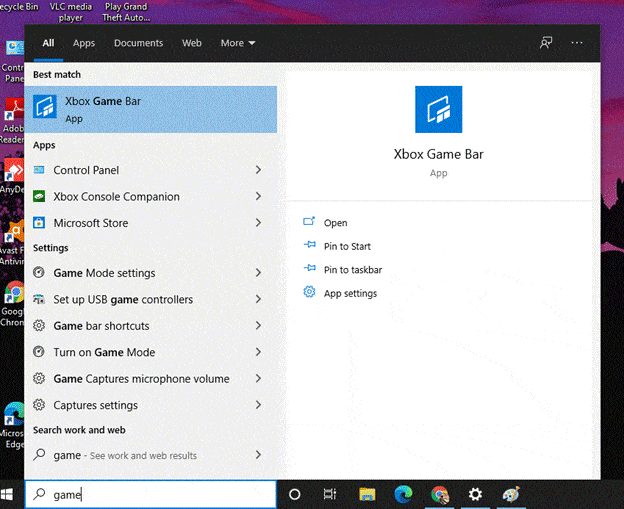The width and height of the screenshot is (624, 509).
Task: Open Set up USB game controllers result
Action: (151, 299)
